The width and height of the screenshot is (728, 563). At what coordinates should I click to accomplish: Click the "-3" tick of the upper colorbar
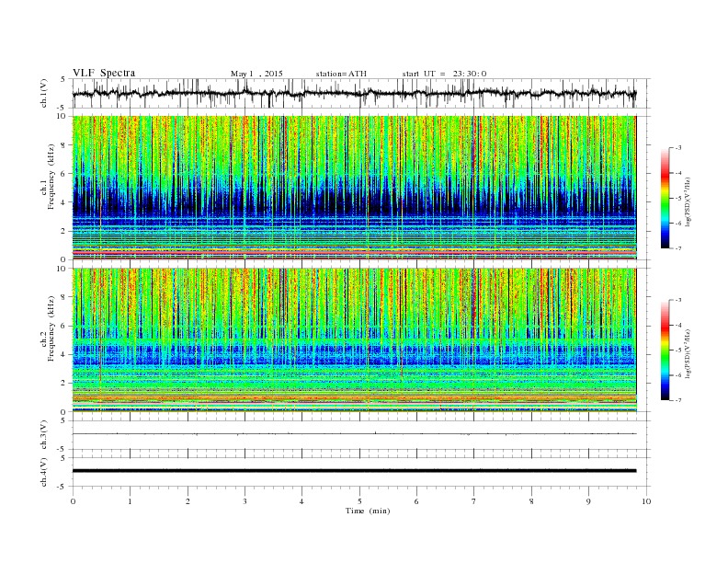tap(677, 148)
